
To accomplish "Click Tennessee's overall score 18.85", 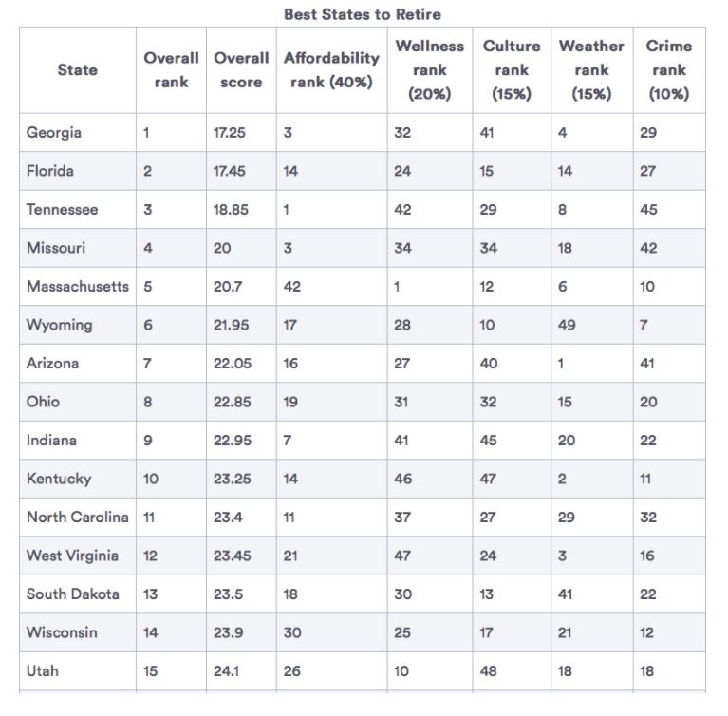I will [x=231, y=210].
